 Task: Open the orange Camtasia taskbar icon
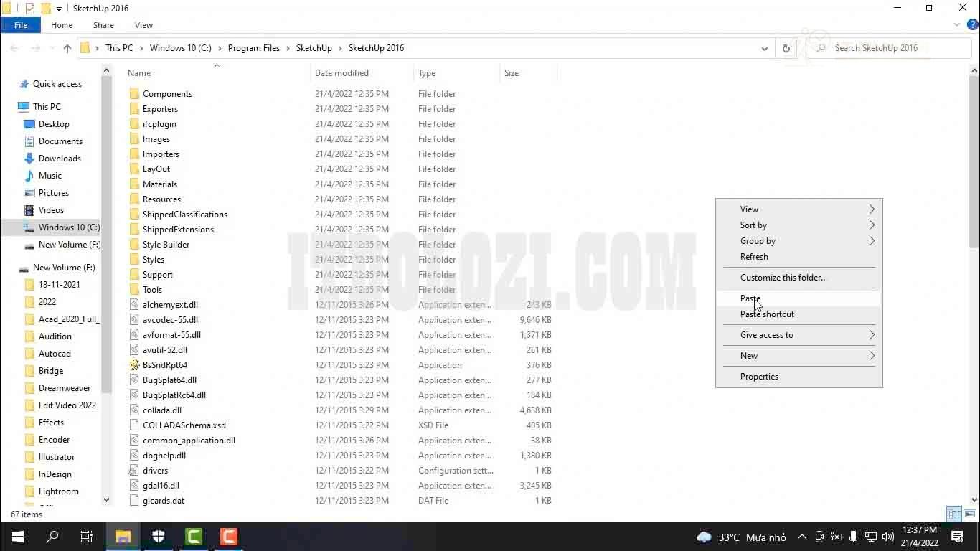[x=229, y=537]
